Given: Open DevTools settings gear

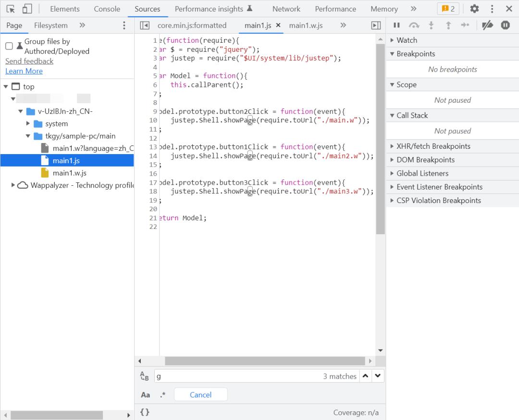Looking at the screenshot, I should [x=474, y=9].
